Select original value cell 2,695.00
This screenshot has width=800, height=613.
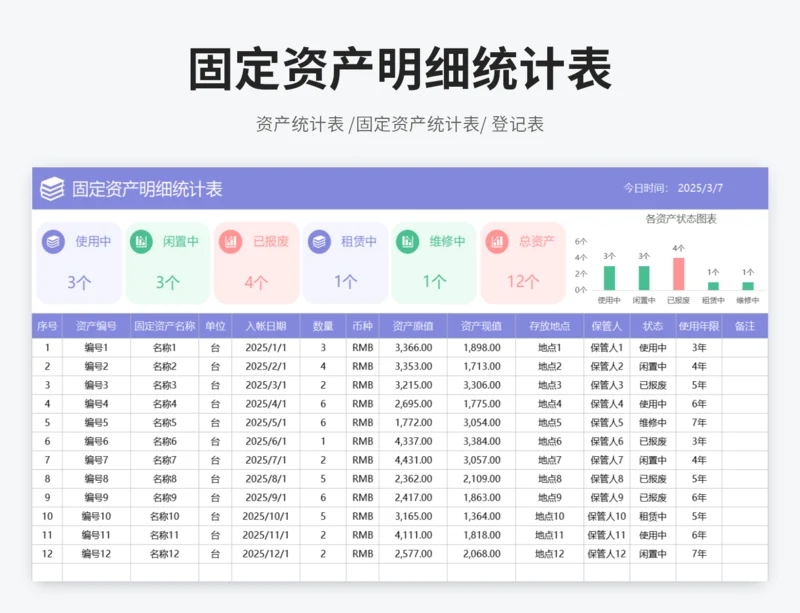tap(413, 404)
